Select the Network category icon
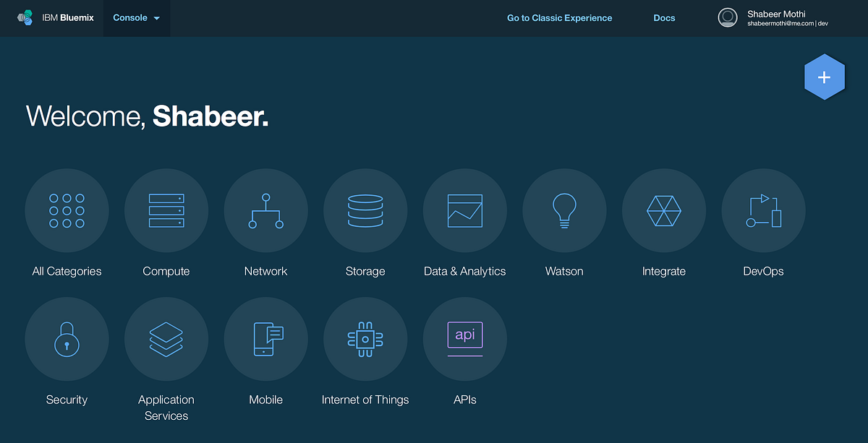The height and width of the screenshot is (443, 868). click(x=265, y=210)
